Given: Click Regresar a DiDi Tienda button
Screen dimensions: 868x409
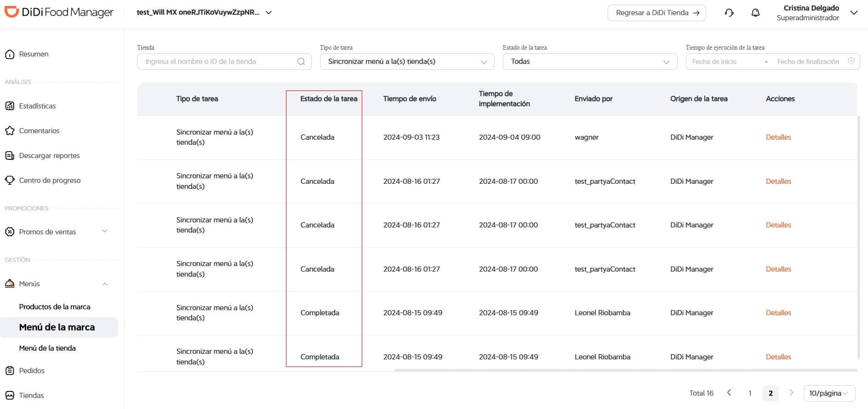Looking at the screenshot, I should (x=657, y=13).
